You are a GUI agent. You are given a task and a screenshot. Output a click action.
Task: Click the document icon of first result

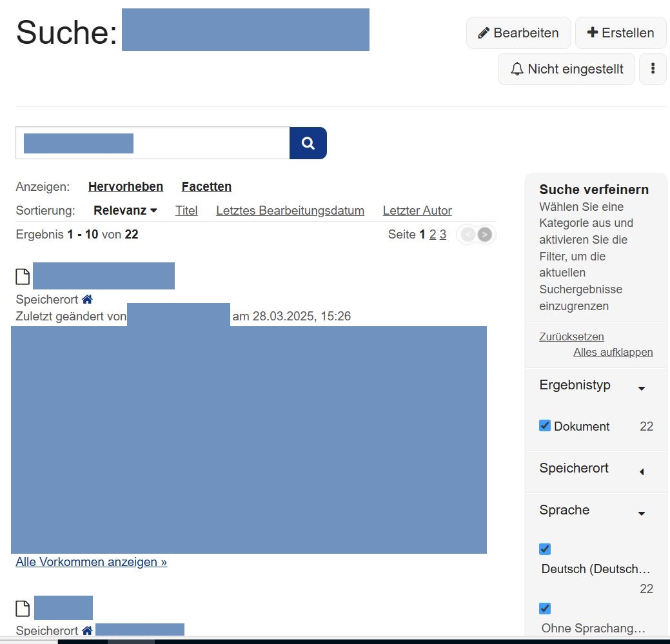pos(23,277)
